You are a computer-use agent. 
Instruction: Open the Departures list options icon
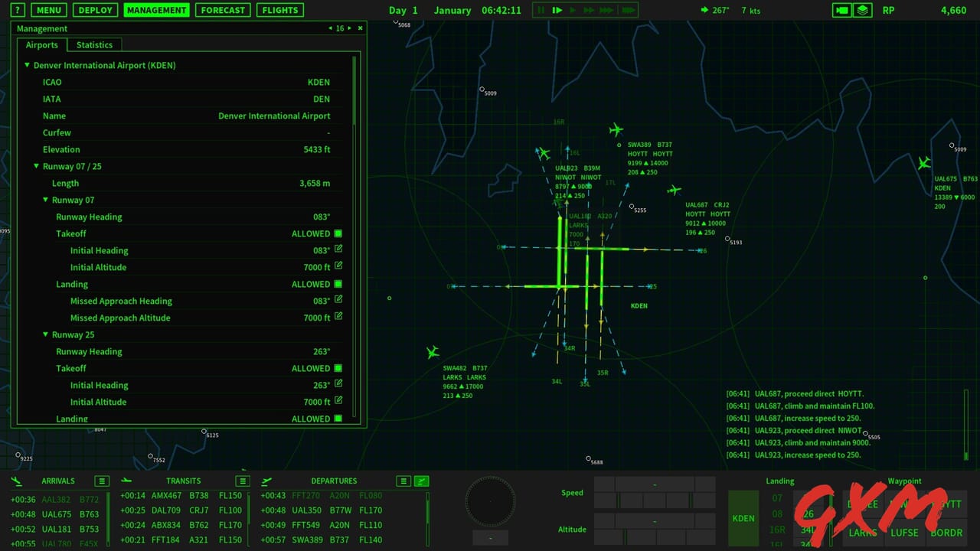[403, 481]
